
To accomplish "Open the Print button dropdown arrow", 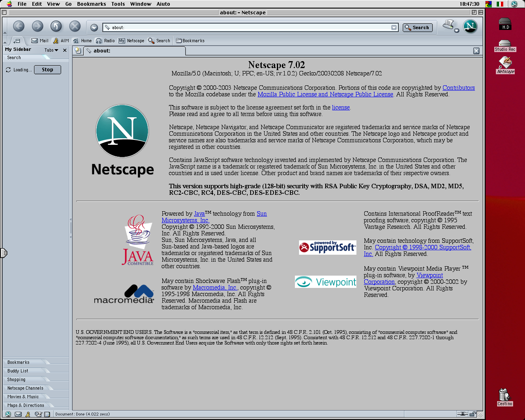I will tap(457, 30).
